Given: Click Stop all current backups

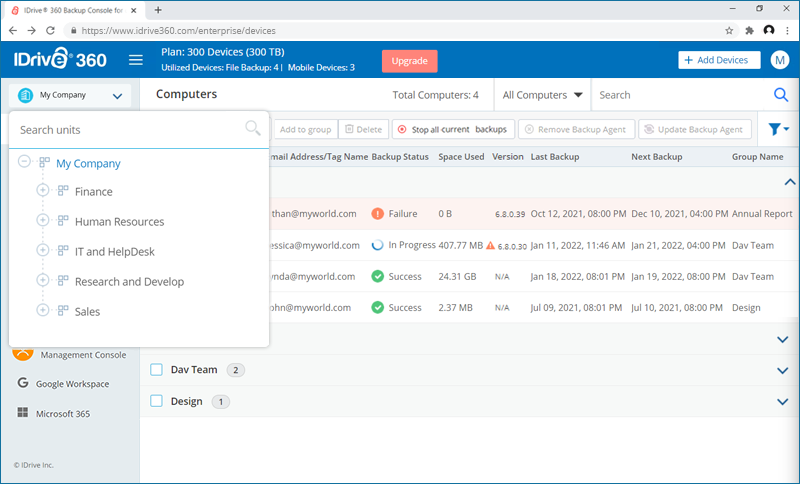Looking at the screenshot, I should coord(453,130).
